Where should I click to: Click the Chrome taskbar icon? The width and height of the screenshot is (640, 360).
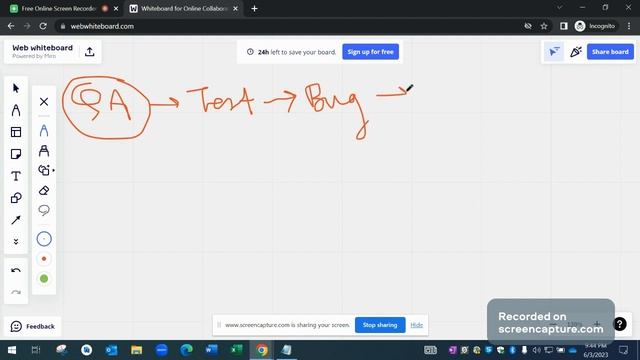[x=262, y=350]
